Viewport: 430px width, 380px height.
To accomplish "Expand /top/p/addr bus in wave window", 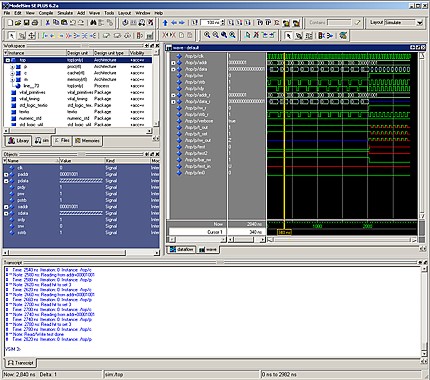I will (x=173, y=63).
